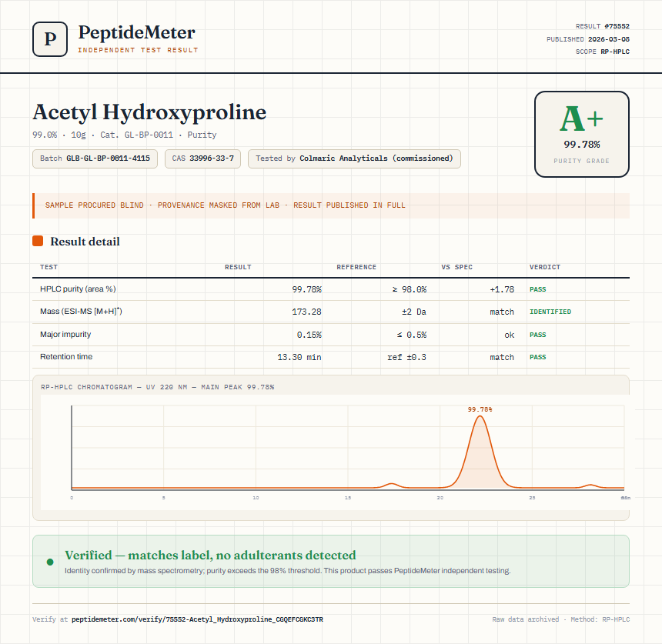
Task: Click the Verified matches label heading
Action: click(210, 555)
